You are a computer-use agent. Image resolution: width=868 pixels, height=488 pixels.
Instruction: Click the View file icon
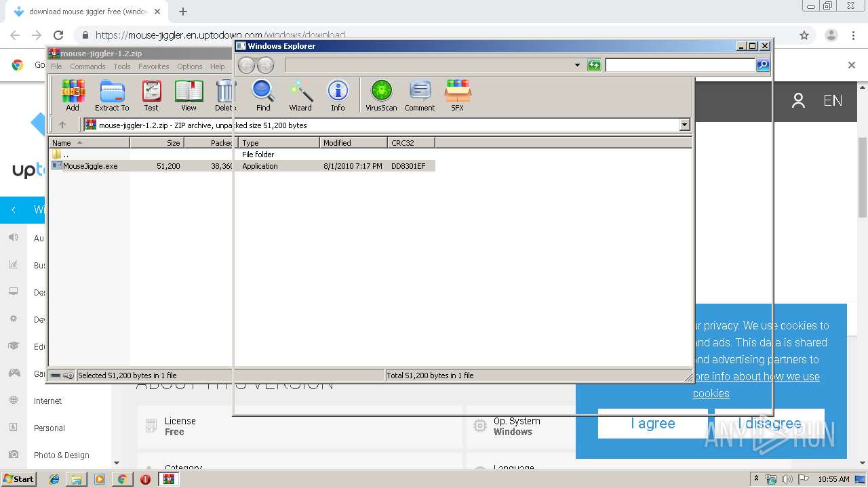point(189,95)
